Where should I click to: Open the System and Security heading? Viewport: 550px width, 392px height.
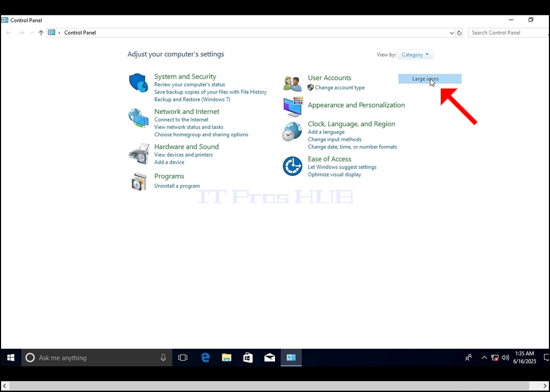(x=185, y=76)
